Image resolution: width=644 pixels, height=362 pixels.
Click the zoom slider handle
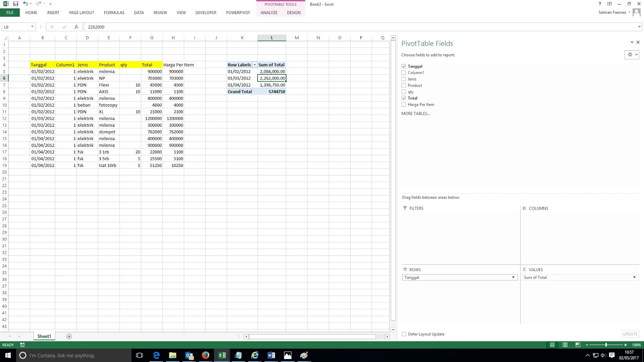606,345
